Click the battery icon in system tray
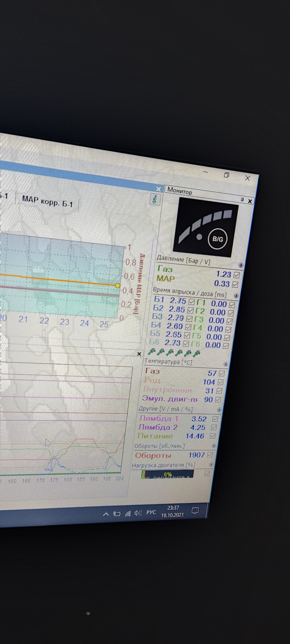 (117, 514)
